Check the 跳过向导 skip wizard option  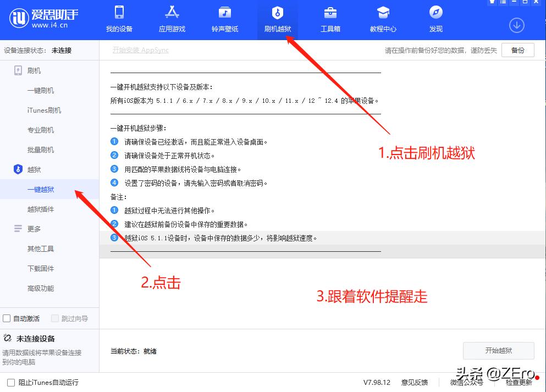click(x=55, y=318)
